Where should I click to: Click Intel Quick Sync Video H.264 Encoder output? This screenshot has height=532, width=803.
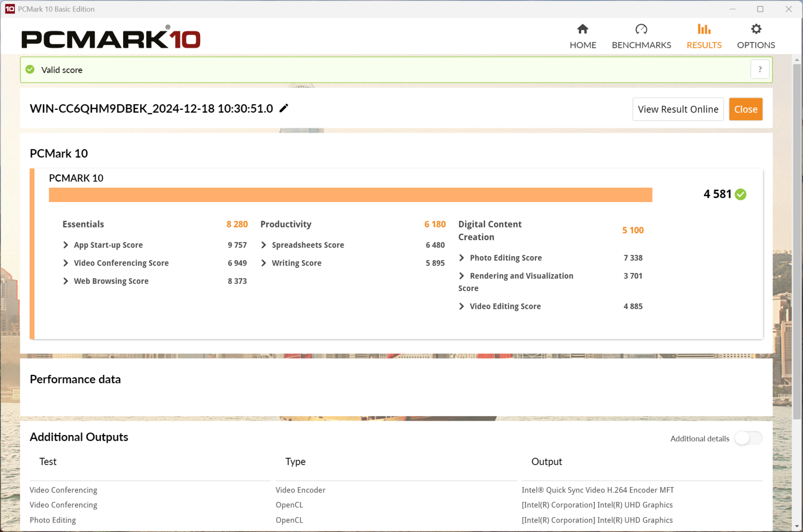597,490
